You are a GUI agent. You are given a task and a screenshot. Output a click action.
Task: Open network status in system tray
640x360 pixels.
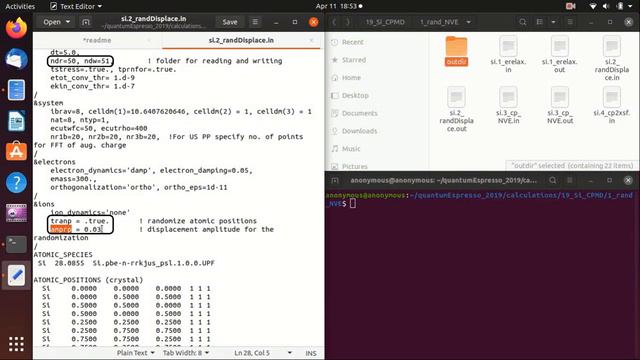point(593,6)
